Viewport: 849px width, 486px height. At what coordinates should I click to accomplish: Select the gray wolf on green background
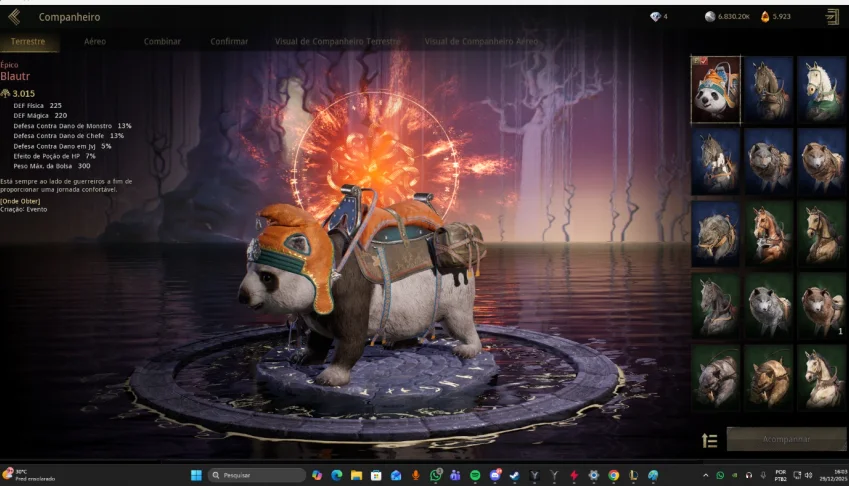point(768,306)
